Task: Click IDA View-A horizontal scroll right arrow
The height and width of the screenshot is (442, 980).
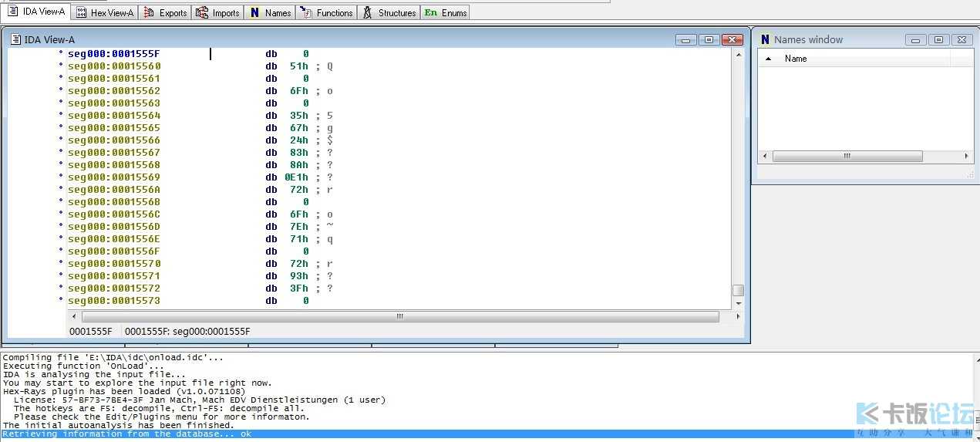Action: pos(738,316)
